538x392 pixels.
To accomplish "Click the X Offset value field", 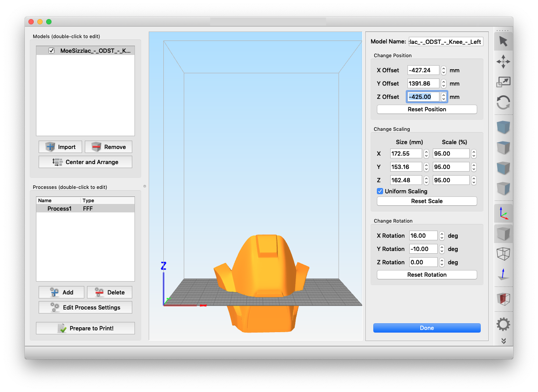I will 423,70.
